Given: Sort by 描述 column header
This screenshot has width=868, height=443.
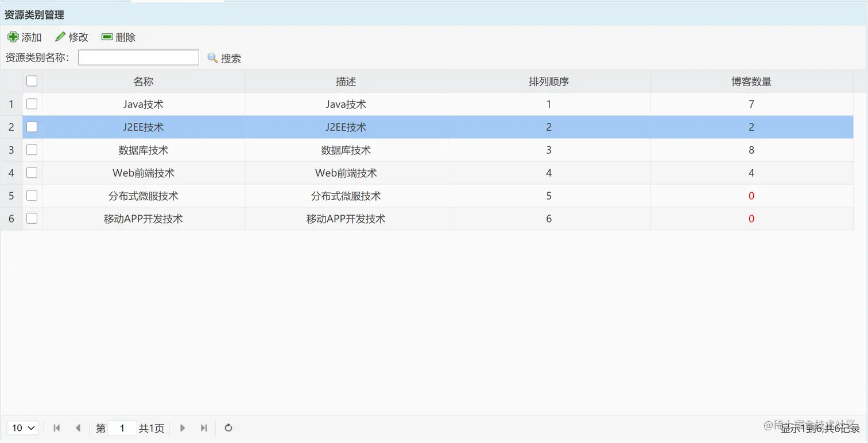Looking at the screenshot, I should 346,81.
